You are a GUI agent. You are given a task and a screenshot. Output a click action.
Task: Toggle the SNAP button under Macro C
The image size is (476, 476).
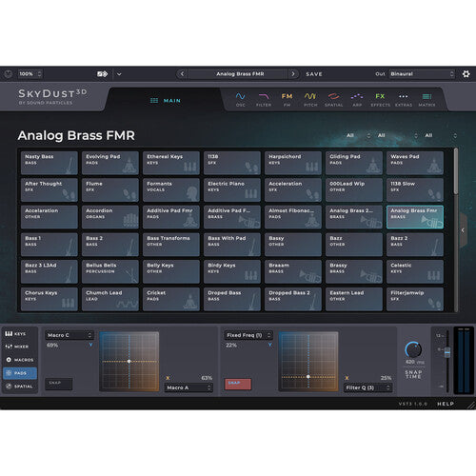(59, 384)
